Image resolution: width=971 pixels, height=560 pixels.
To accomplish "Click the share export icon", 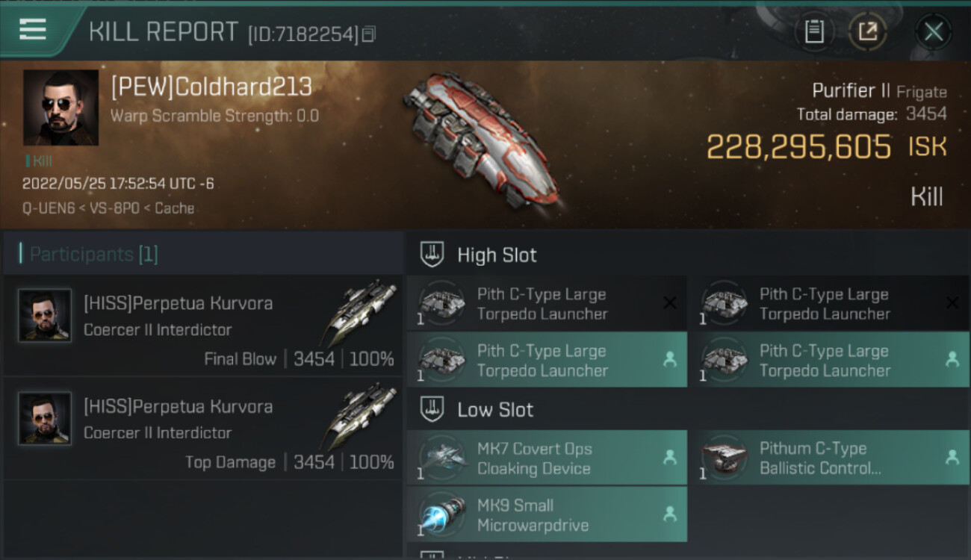I will pyautogui.click(x=868, y=31).
